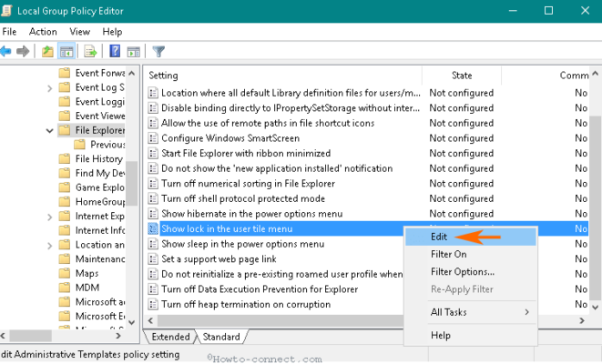
Task: Click the folder icon beside Event Viewer
Action: coord(65,116)
